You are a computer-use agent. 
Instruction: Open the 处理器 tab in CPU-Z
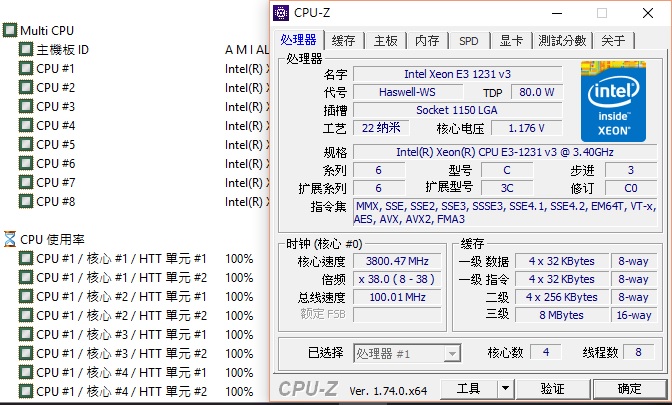[x=298, y=40]
